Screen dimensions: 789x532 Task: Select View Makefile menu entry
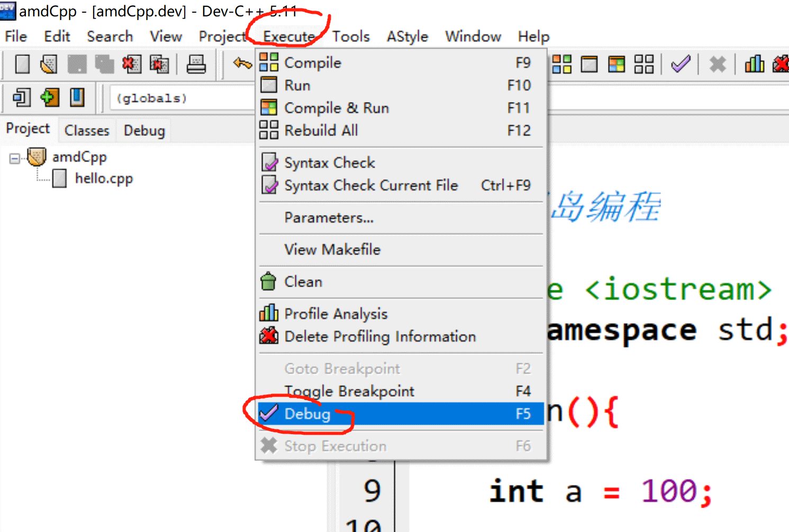click(x=401, y=250)
